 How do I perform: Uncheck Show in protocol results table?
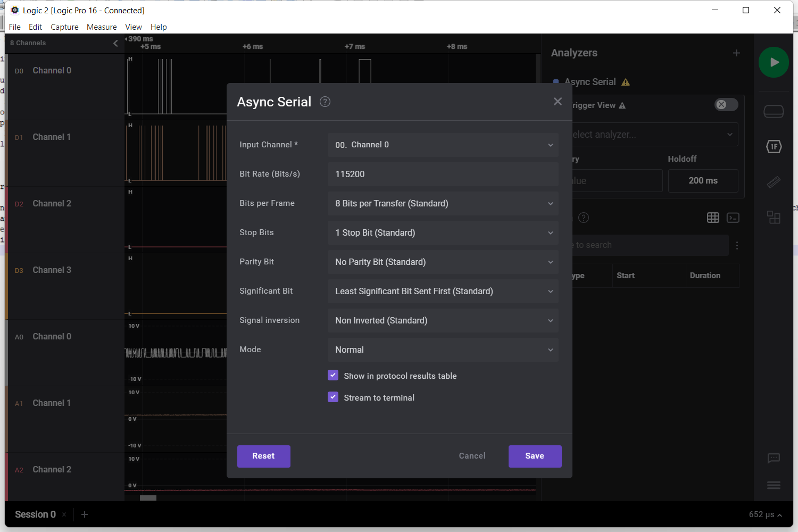[x=333, y=376]
